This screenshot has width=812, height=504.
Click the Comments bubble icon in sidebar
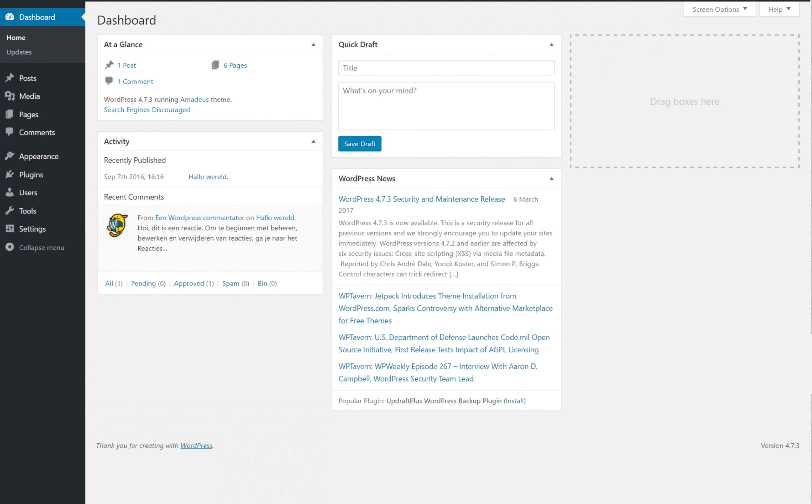10,132
